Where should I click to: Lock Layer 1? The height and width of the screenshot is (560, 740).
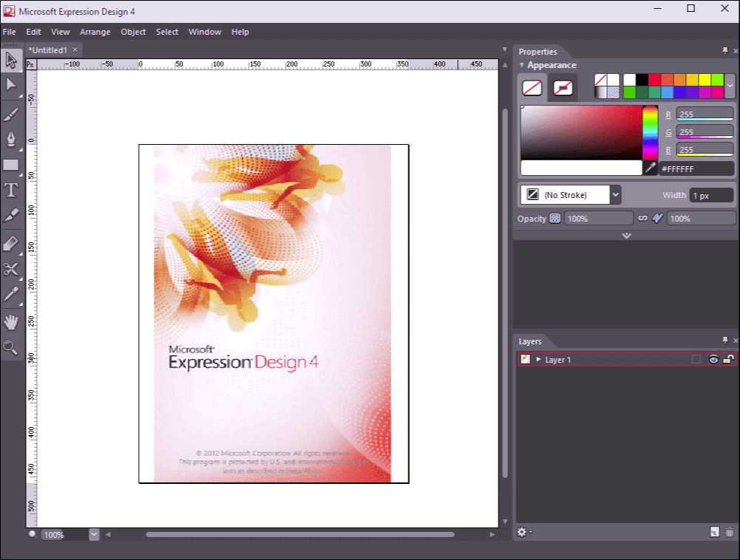(x=728, y=359)
